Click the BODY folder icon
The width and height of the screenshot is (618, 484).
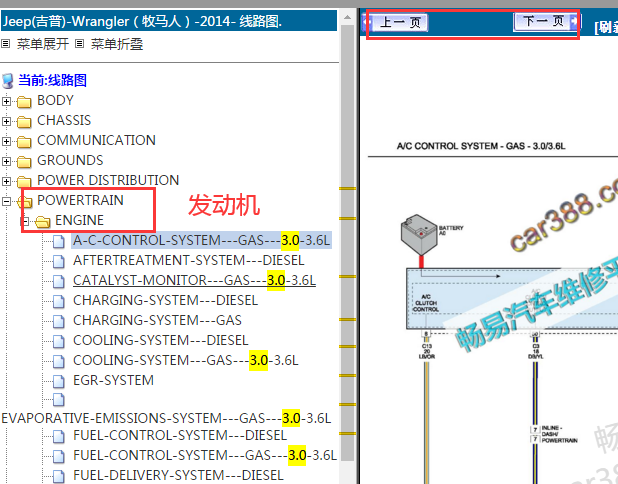point(24,102)
